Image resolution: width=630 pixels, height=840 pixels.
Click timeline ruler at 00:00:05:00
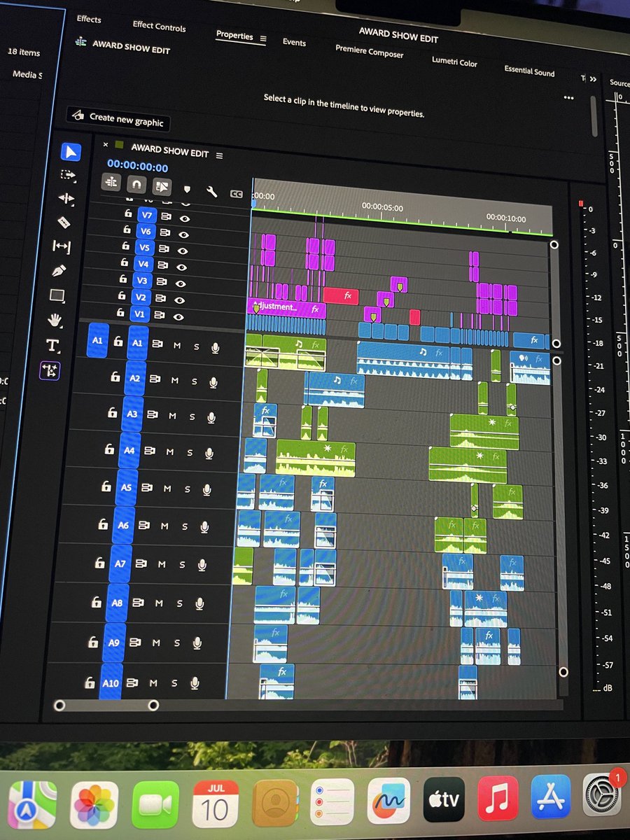(x=382, y=208)
